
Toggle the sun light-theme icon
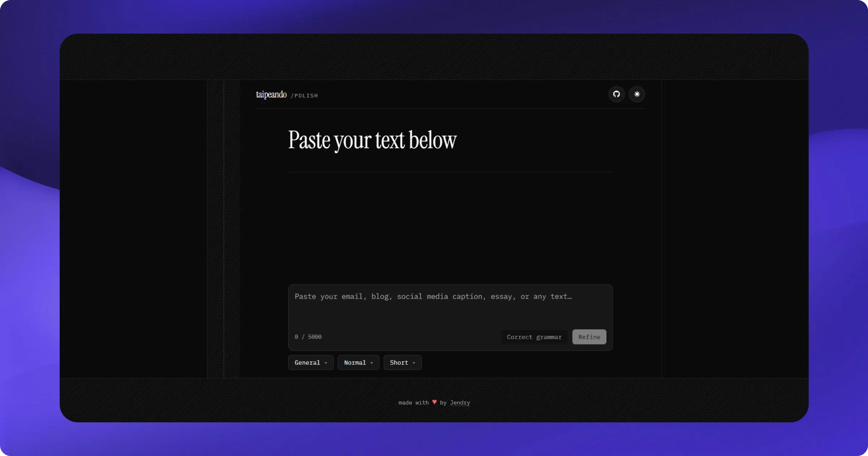(637, 94)
